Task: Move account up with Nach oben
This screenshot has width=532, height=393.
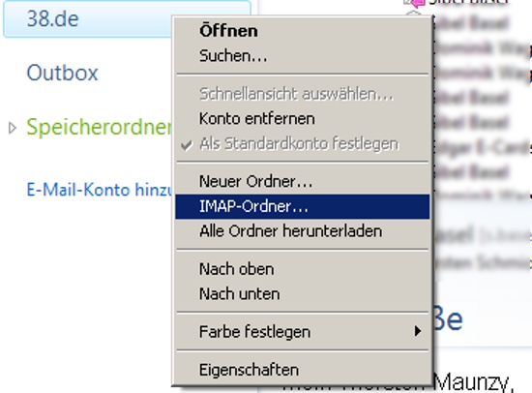Action: (x=303, y=269)
